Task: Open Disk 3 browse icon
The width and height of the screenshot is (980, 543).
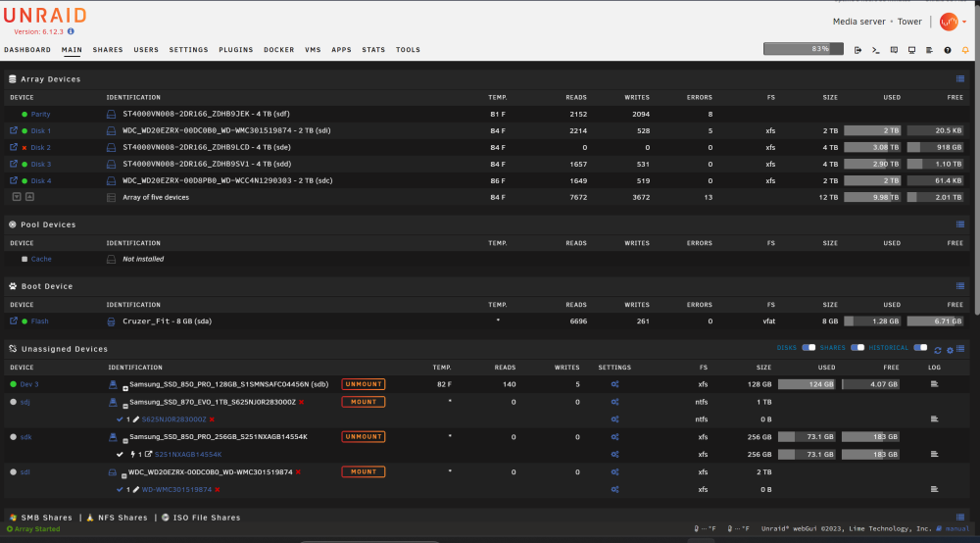Action: click(x=13, y=164)
